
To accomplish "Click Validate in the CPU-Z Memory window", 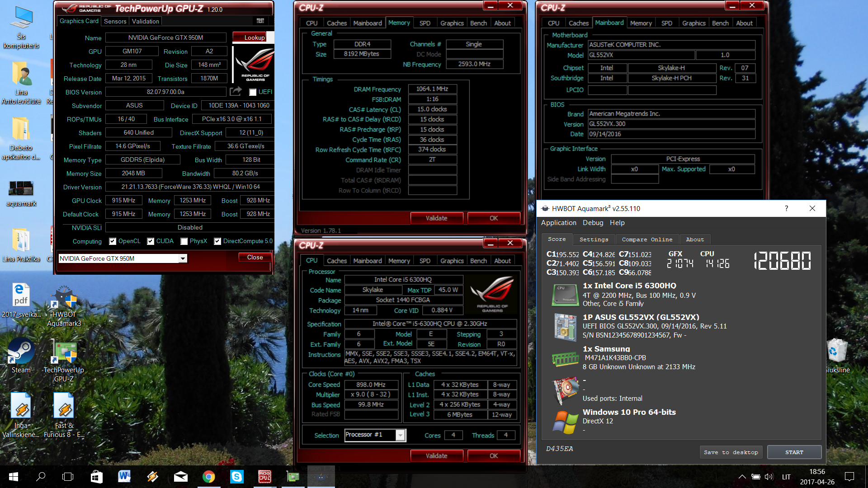I will [436, 218].
